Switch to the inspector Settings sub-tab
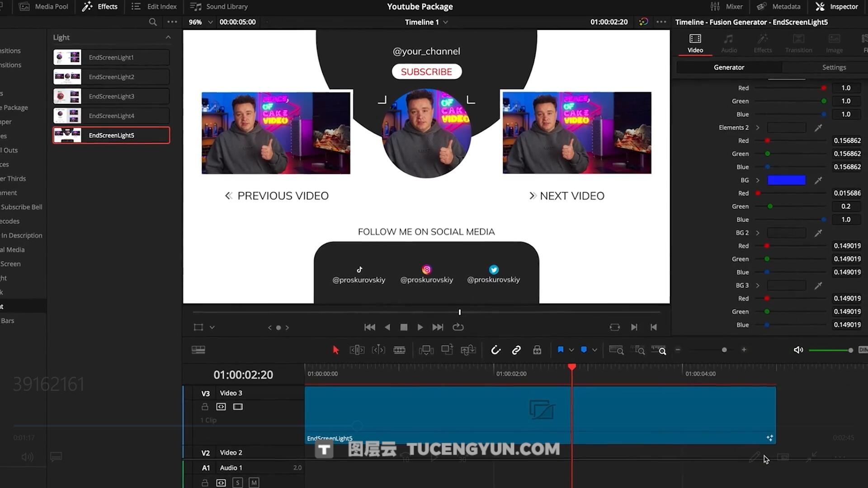Screen dimensions: 868x488 point(834,67)
